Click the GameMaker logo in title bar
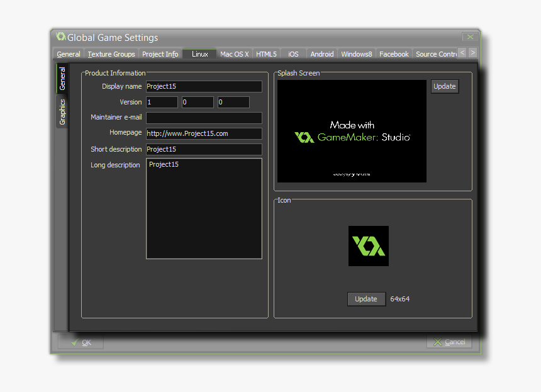This screenshot has height=392, width=541. pyautogui.click(x=61, y=36)
